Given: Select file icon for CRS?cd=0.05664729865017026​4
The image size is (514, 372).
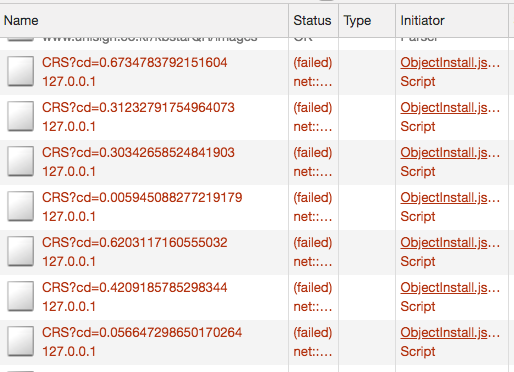Looking at the screenshot, I should tap(21, 341).
